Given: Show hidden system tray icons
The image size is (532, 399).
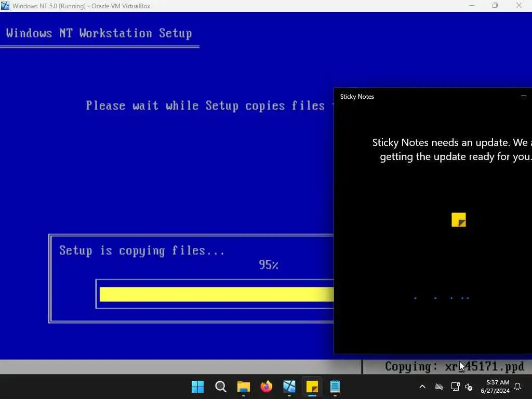Looking at the screenshot, I should point(422,387).
